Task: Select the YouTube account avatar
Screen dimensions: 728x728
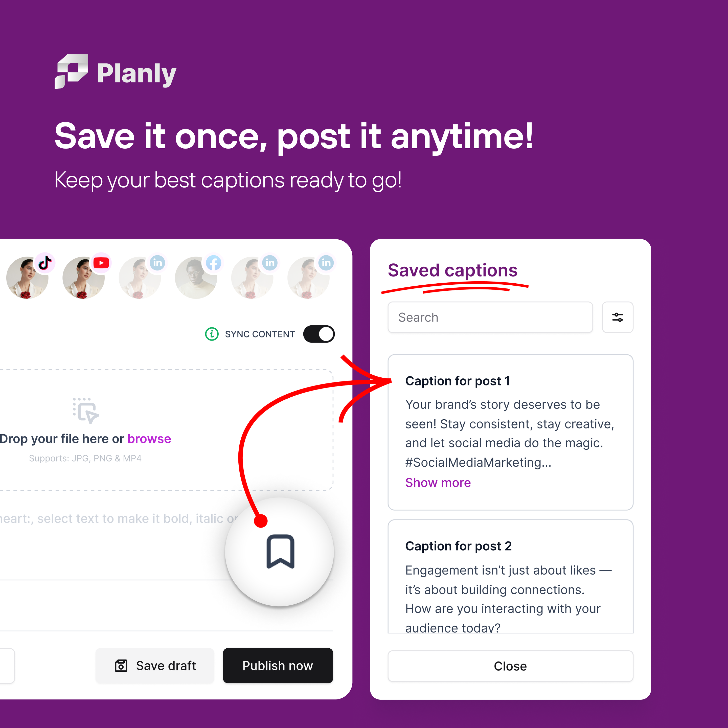Action: (x=84, y=278)
